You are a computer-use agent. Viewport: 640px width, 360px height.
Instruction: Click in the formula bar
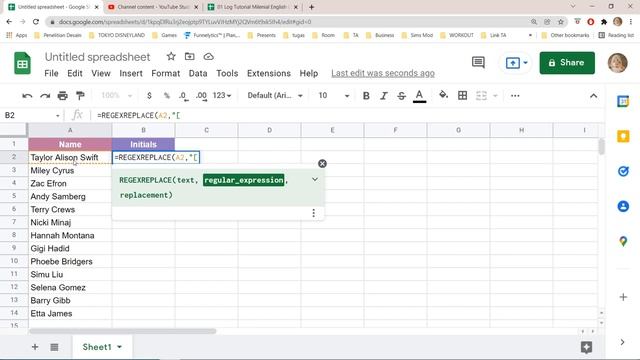click(x=347, y=116)
